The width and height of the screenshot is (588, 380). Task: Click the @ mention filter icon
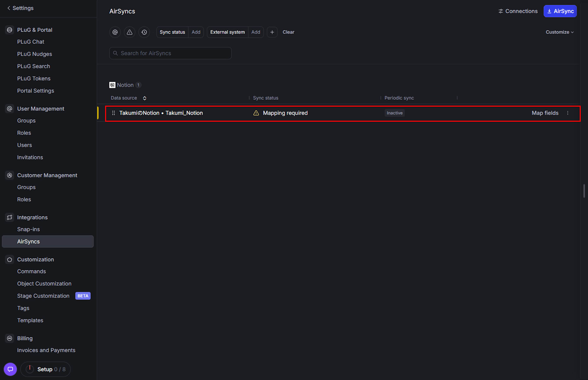point(115,32)
